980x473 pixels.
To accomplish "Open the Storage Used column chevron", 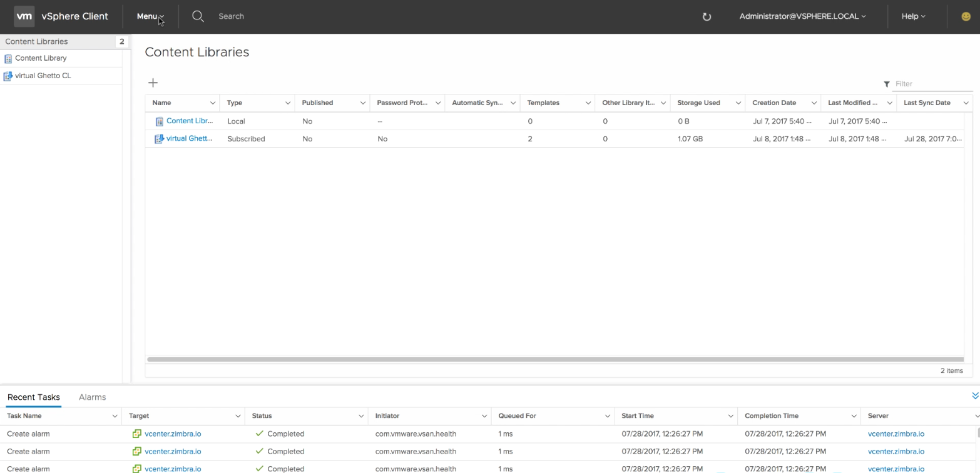I will point(738,103).
